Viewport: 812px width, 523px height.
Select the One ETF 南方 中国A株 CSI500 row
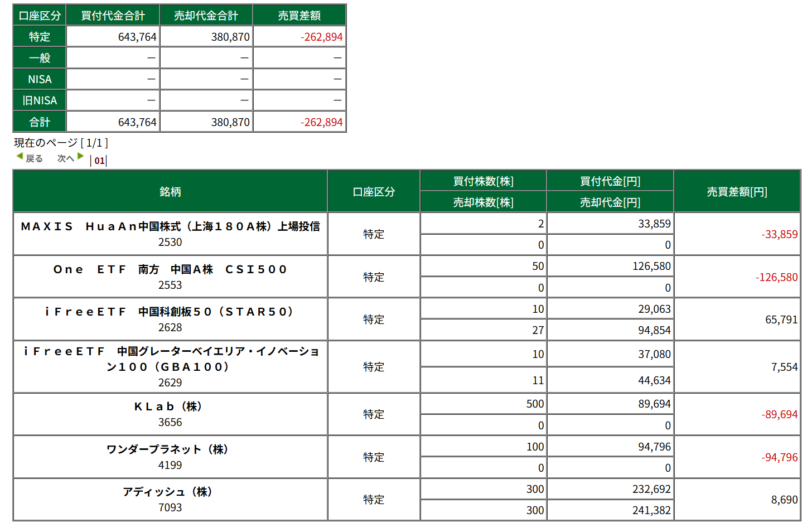170,269
